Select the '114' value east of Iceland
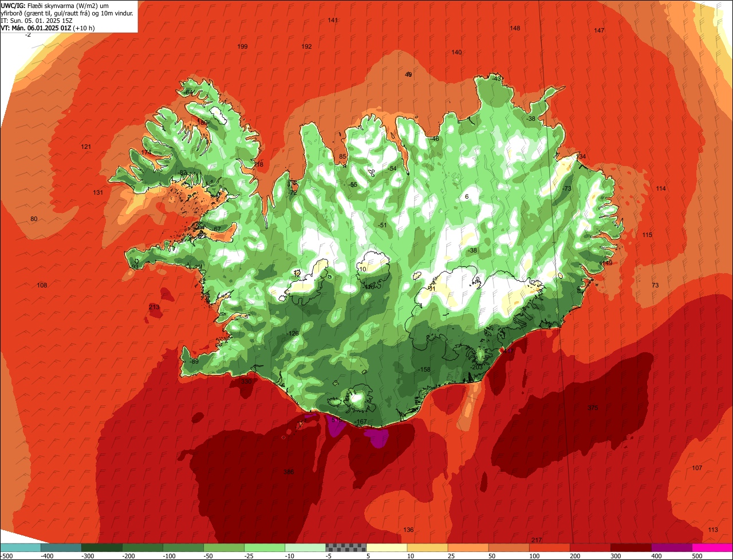 [661, 188]
